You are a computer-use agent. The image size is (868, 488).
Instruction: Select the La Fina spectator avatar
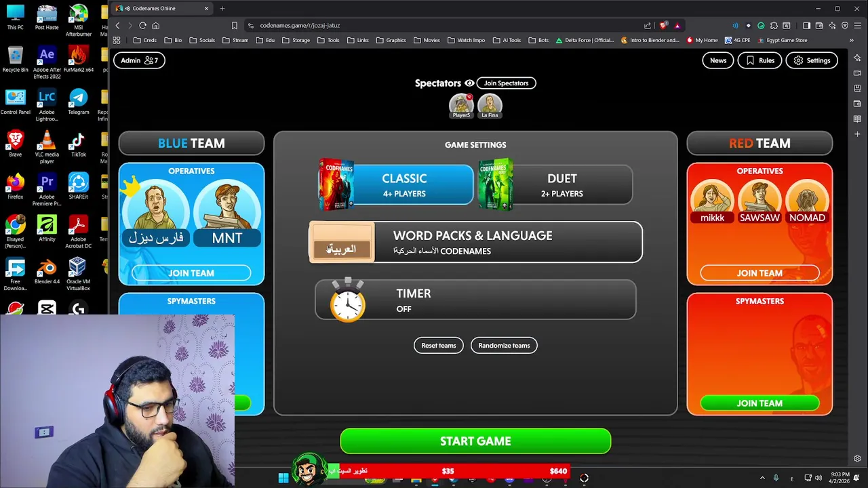(x=490, y=106)
